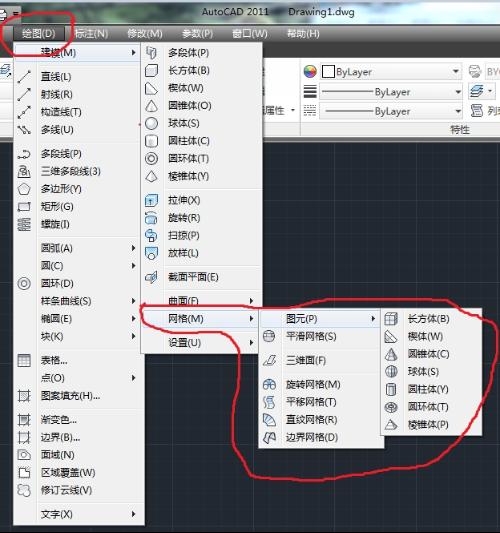Expand the 网格(M) submenu arrow
Screen dimensions: 500x533
(251, 319)
